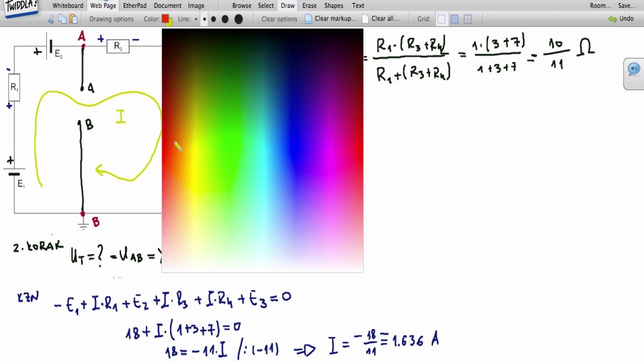This screenshot has width=644, height=362.
Task: Open the Save… menu
Action: coord(627,6)
